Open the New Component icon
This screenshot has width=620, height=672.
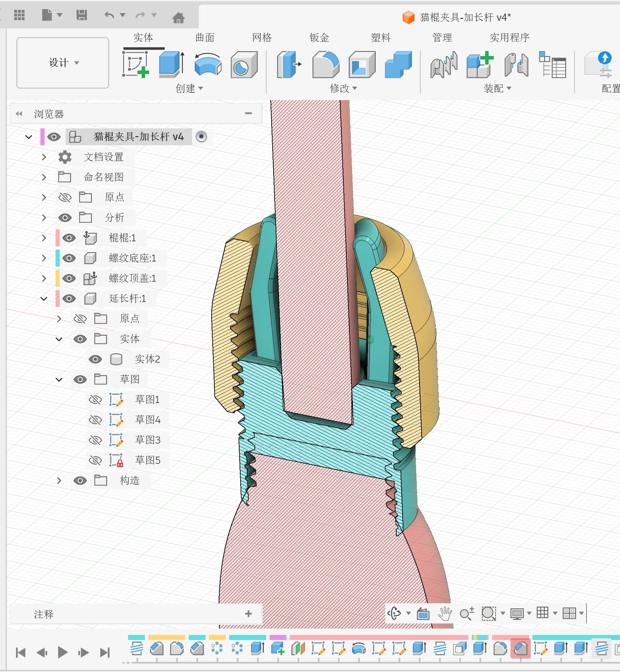point(479,65)
